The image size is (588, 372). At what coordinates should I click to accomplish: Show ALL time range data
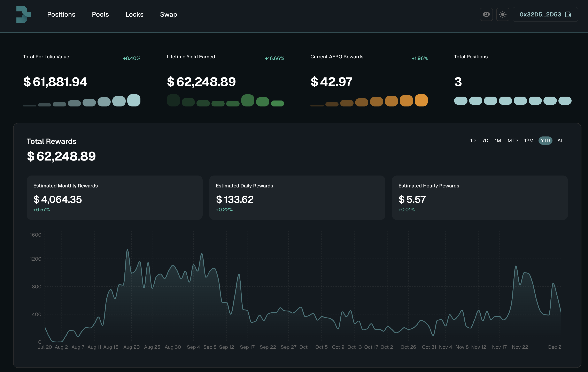click(x=561, y=141)
